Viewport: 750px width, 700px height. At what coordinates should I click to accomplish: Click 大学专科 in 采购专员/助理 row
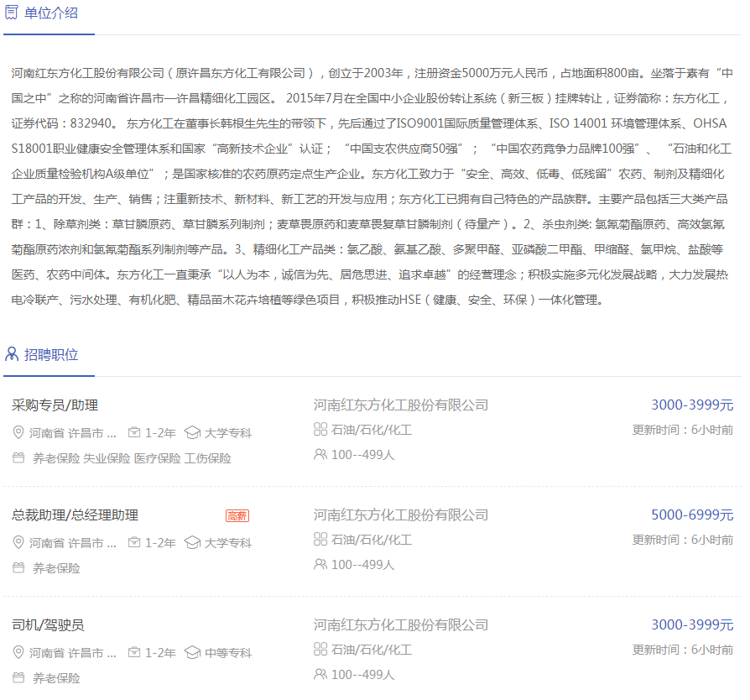point(228,433)
